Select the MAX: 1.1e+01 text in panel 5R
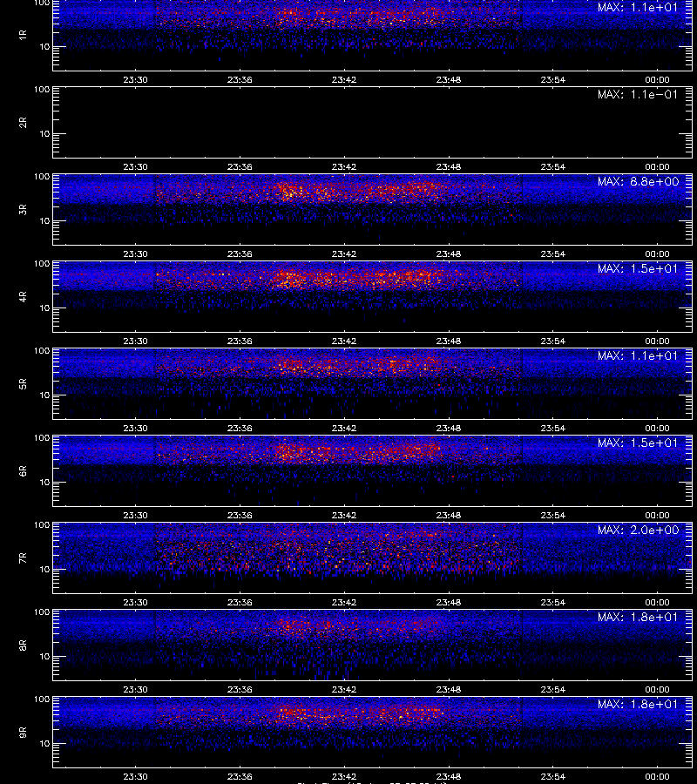 (x=638, y=355)
